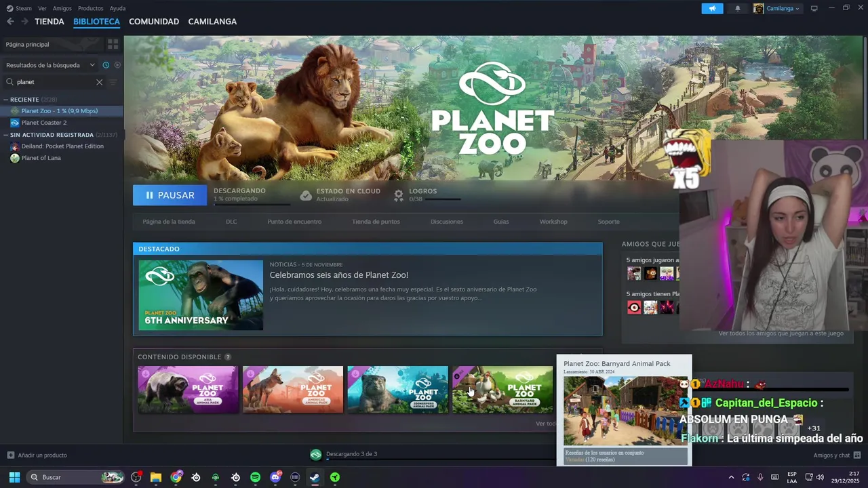Click the forward navigation arrow

point(24,22)
